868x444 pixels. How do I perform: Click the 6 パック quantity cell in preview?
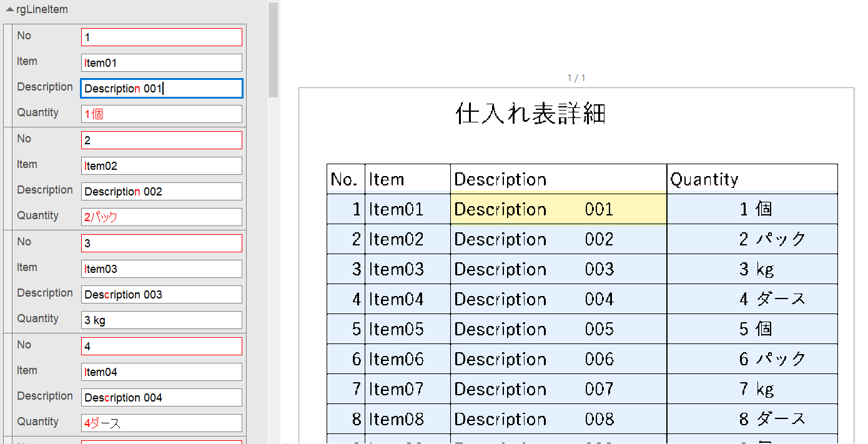[752, 359]
